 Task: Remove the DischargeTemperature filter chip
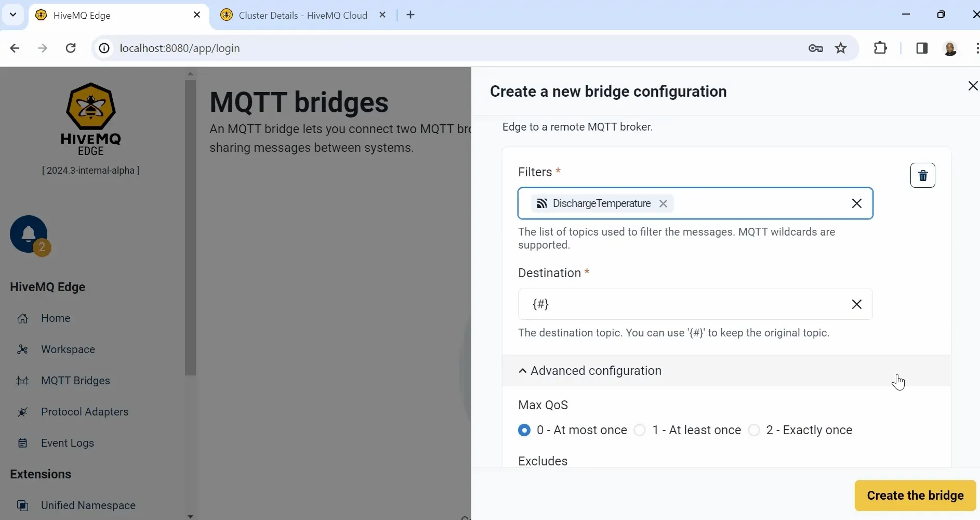pyautogui.click(x=663, y=203)
